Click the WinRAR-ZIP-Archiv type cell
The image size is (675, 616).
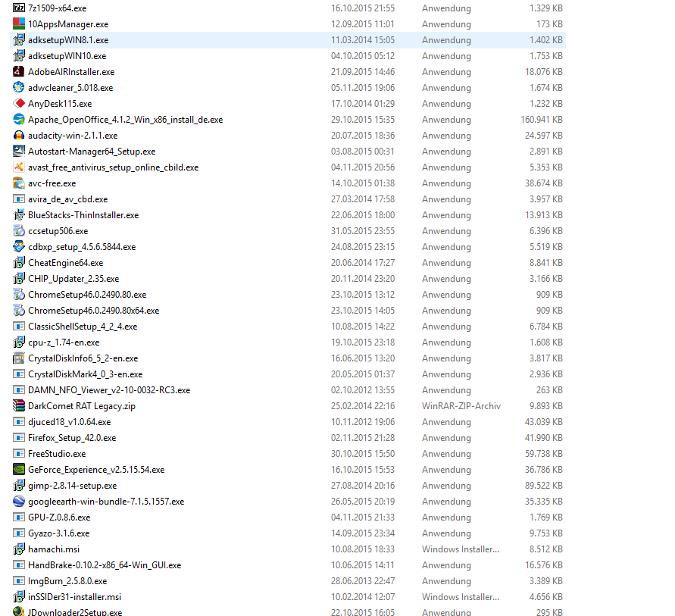tap(461, 406)
